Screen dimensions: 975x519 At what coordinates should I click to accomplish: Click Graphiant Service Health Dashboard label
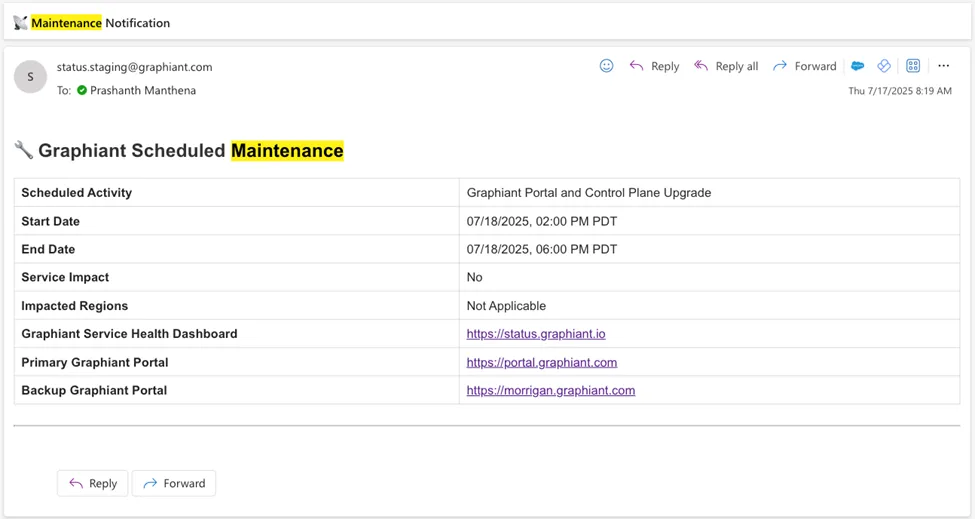129,334
